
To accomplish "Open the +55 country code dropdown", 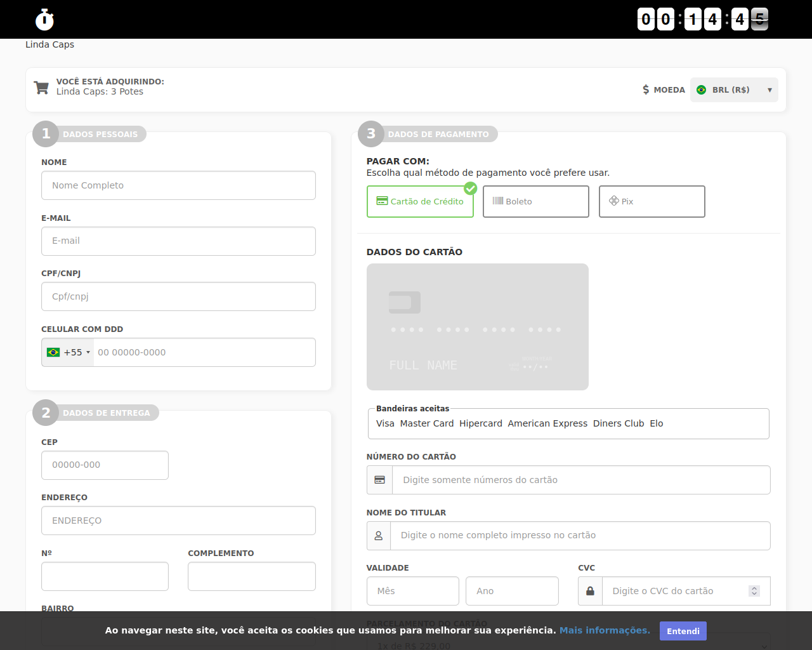I will pyautogui.click(x=68, y=352).
